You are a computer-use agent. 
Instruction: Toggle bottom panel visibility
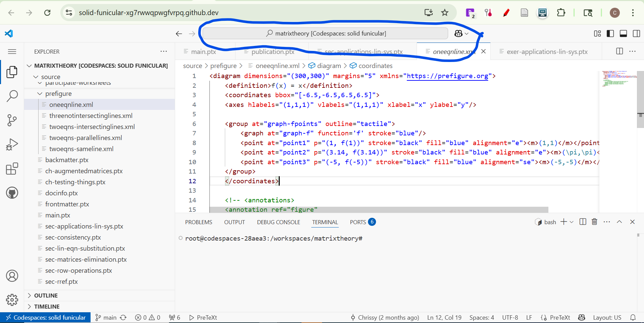[624, 34]
